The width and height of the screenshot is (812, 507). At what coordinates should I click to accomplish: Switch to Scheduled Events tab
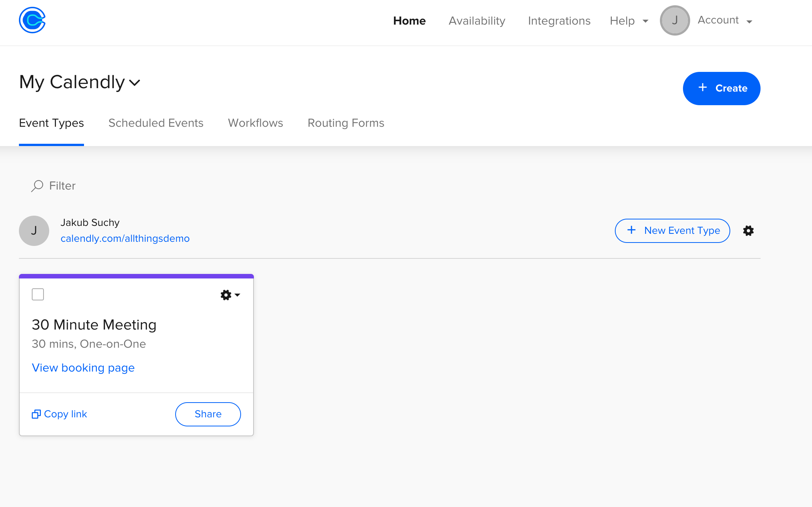156,123
